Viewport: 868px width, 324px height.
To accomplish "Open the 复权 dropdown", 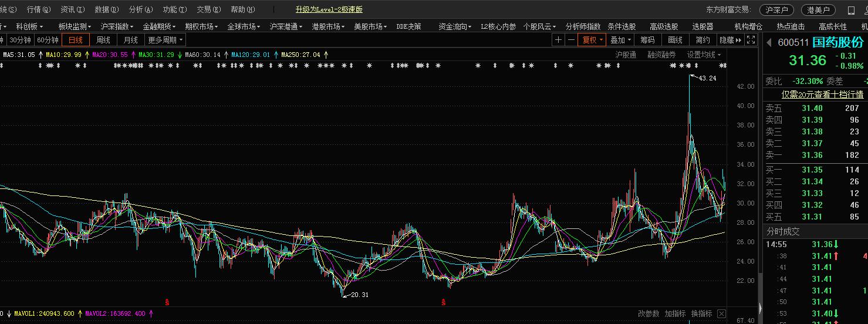I will 592,40.
